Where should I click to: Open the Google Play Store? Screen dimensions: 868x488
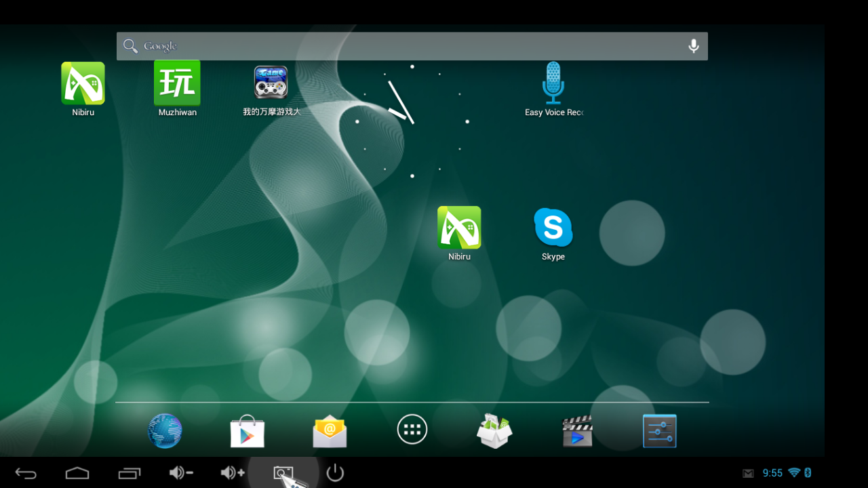[x=248, y=431]
